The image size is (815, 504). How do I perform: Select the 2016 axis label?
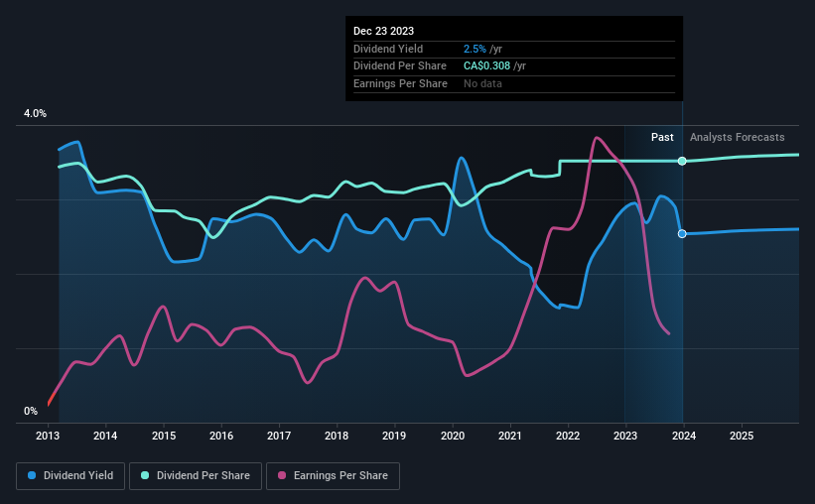(221, 436)
